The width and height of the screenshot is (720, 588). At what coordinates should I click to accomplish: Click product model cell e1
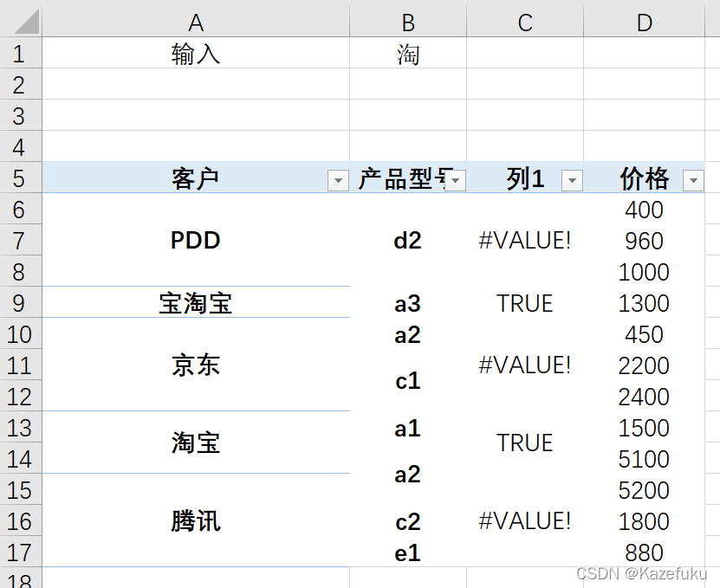click(408, 552)
